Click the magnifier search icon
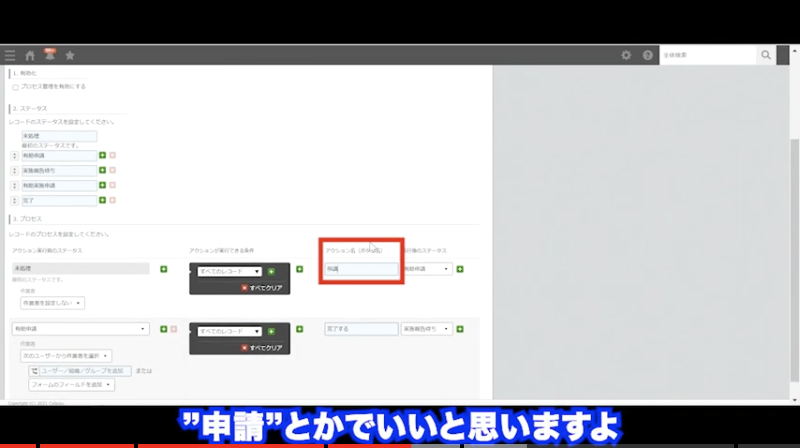This screenshot has width=800, height=448. point(767,55)
